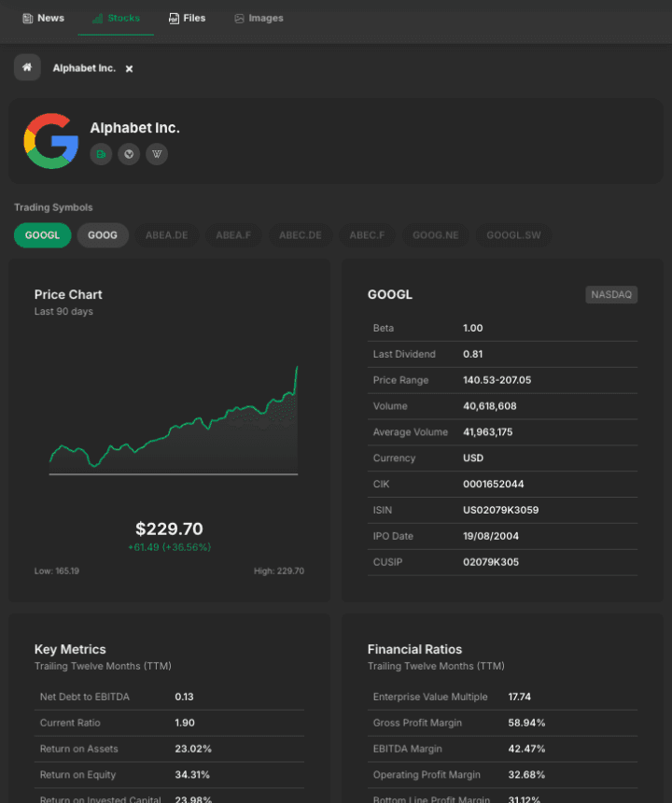Select the GOOGL trading symbol
672x803 pixels.
(x=42, y=235)
